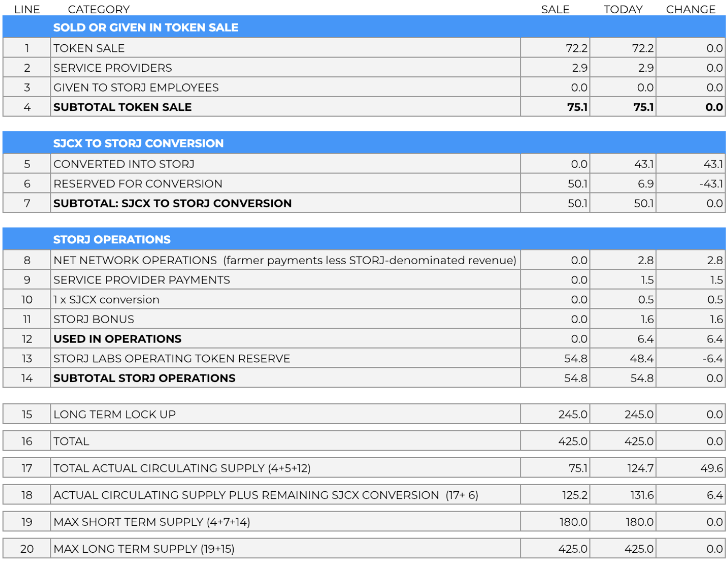Select 'MAX LONG TERM SUPPLY (19+15)' label
The height and width of the screenshot is (565, 728).
144,549
